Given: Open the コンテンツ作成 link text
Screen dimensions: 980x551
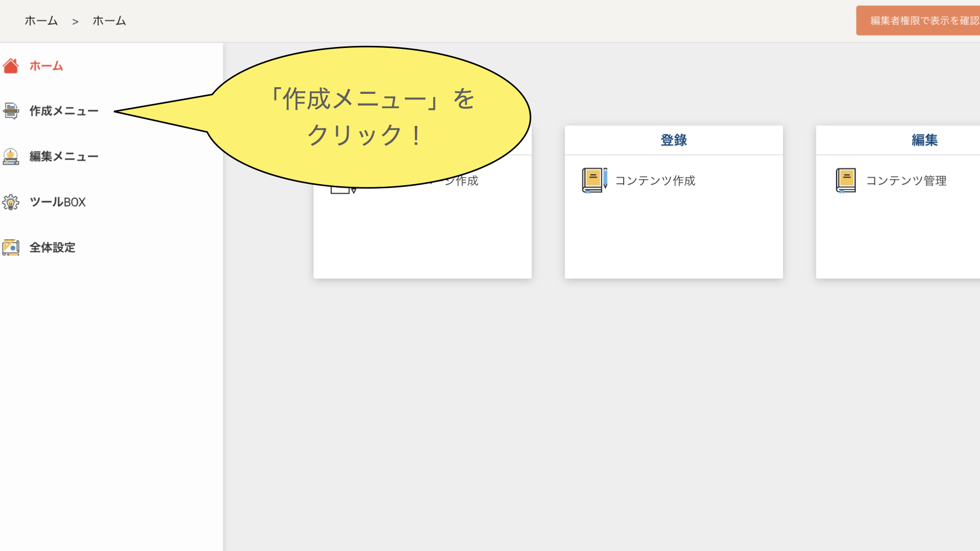Looking at the screenshot, I should coord(655,181).
